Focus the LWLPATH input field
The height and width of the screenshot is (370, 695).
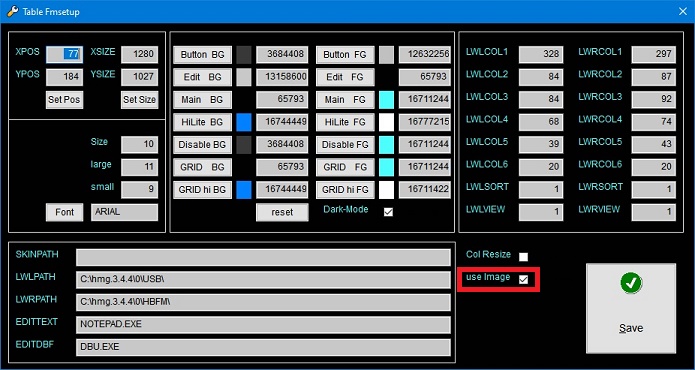tap(263, 280)
